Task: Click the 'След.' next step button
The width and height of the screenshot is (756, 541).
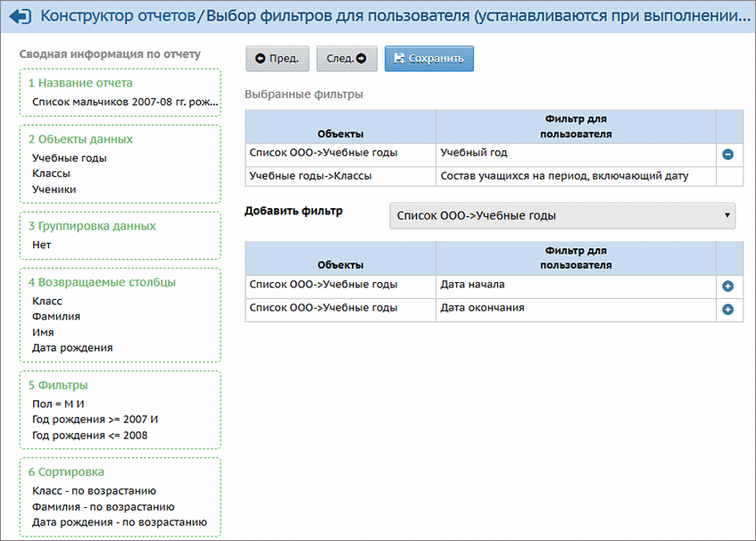Action: pyautogui.click(x=346, y=59)
